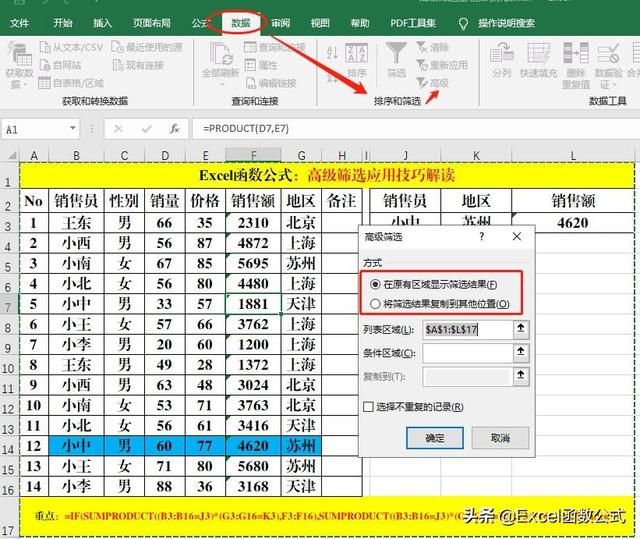Screen dimensions: 640x539
Task: Open the Get Data (获取数据) dropdown icon
Action: point(20,54)
